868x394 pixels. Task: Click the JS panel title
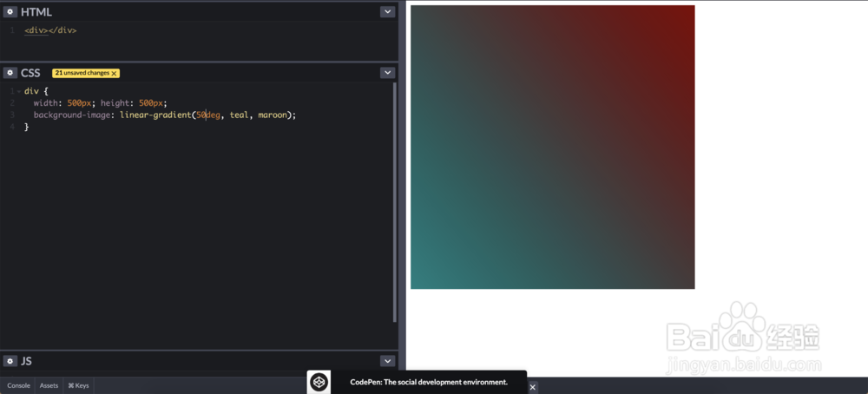click(x=26, y=361)
